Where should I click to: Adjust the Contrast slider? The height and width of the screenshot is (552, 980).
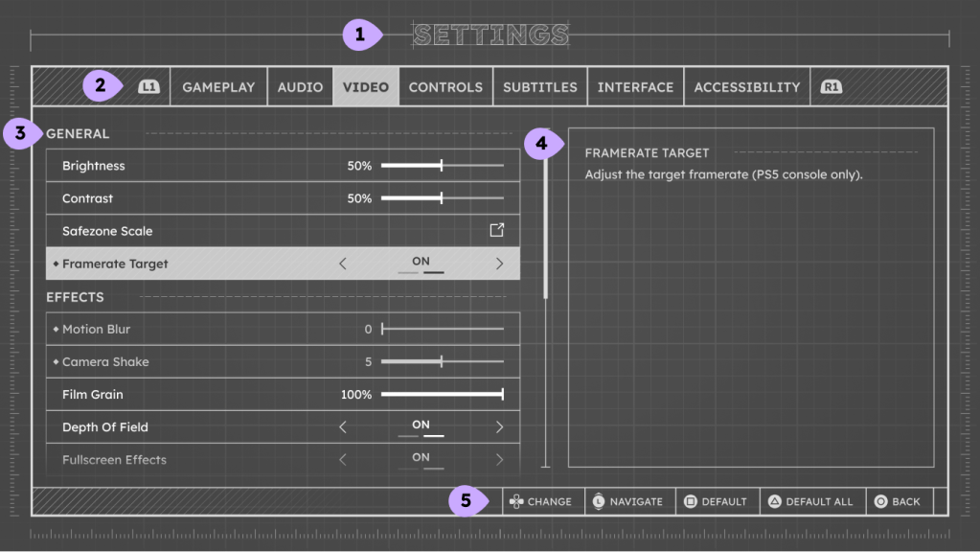tap(442, 198)
